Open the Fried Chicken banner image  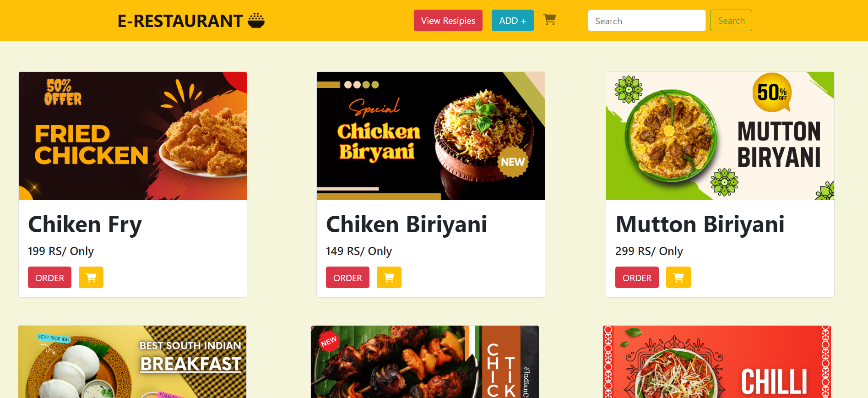coord(133,136)
